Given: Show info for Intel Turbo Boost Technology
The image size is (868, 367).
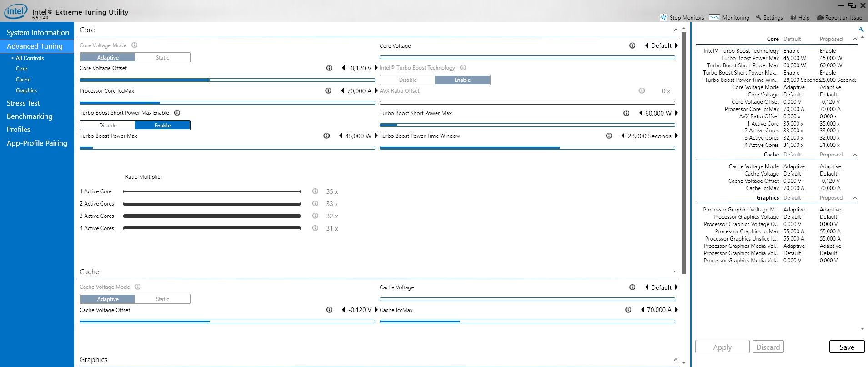Looking at the screenshot, I should [x=463, y=68].
